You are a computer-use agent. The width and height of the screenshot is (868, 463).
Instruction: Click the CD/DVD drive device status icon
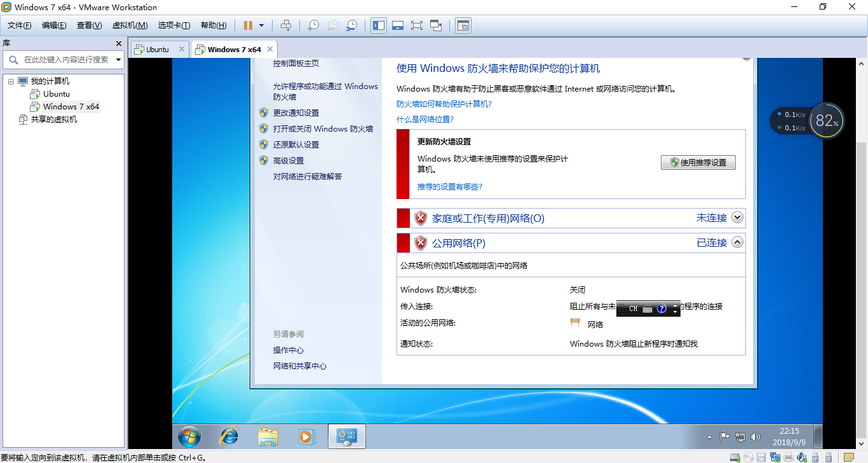(749, 457)
